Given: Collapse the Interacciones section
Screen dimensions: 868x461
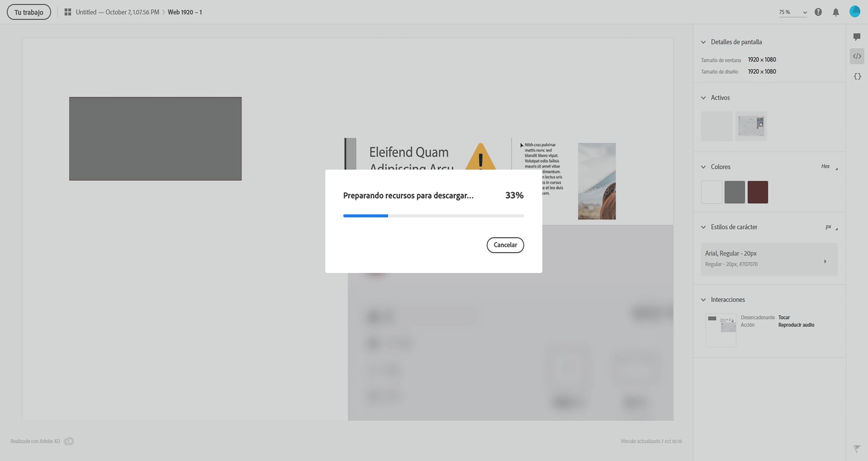Looking at the screenshot, I should coord(703,299).
